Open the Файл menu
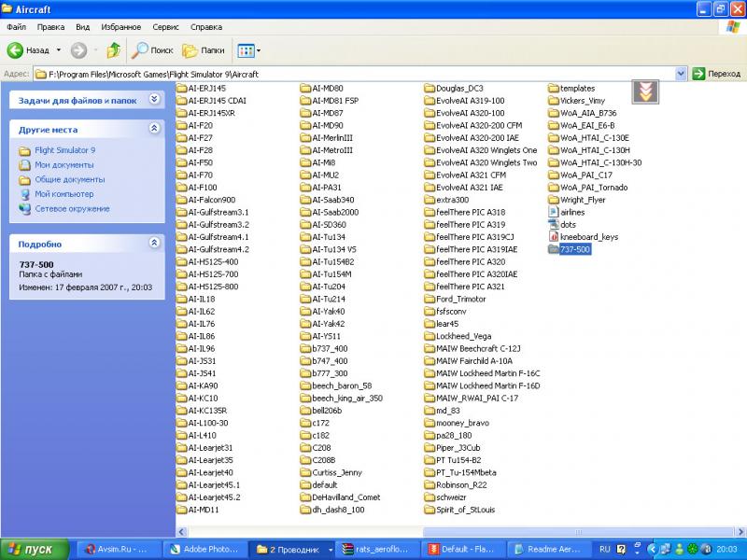The height and width of the screenshot is (560, 747). pyautogui.click(x=16, y=27)
